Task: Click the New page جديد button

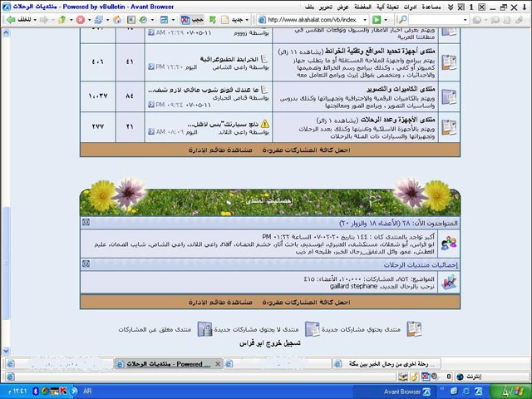Action: (233, 20)
